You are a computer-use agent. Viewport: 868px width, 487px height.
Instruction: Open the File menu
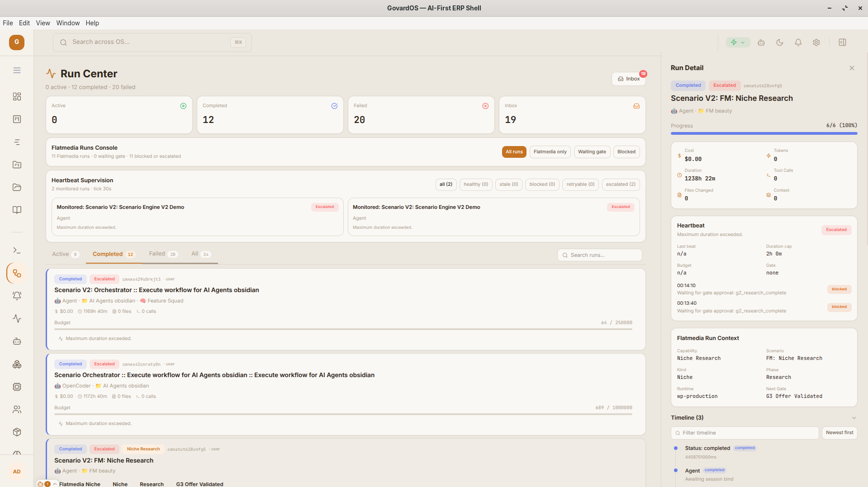(x=8, y=23)
